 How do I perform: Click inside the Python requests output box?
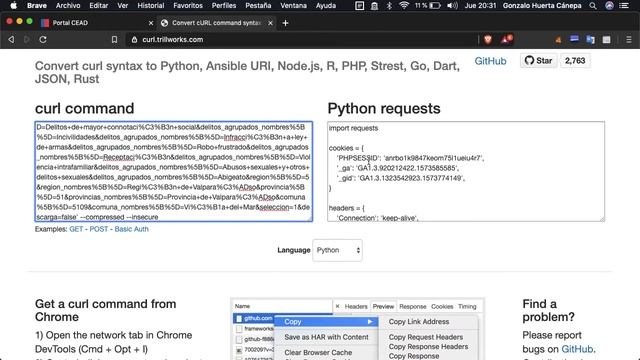[466, 171]
